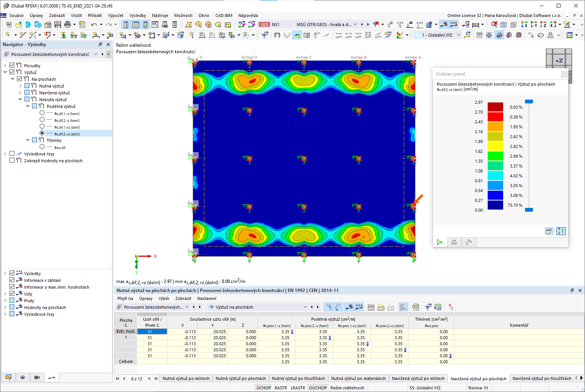Export the table to Excel

416,307
